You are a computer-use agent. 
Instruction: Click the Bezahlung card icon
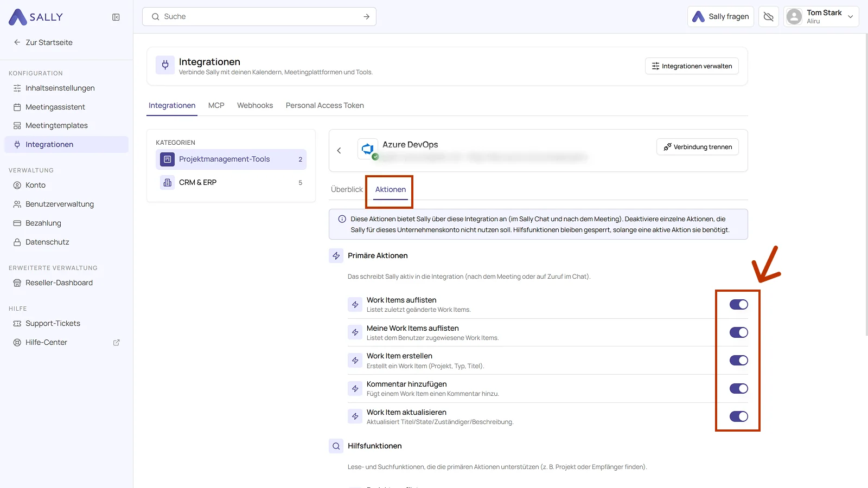(x=17, y=223)
